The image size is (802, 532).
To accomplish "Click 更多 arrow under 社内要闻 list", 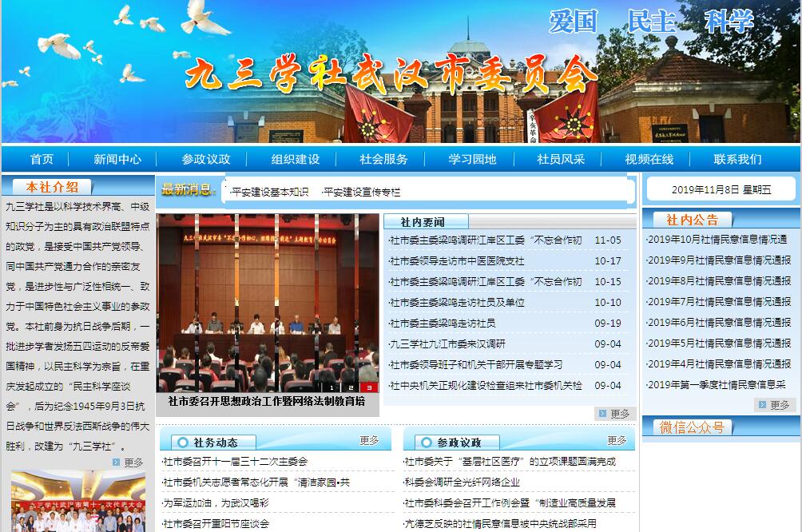I will pyautogui.click(x=601, y=414).
